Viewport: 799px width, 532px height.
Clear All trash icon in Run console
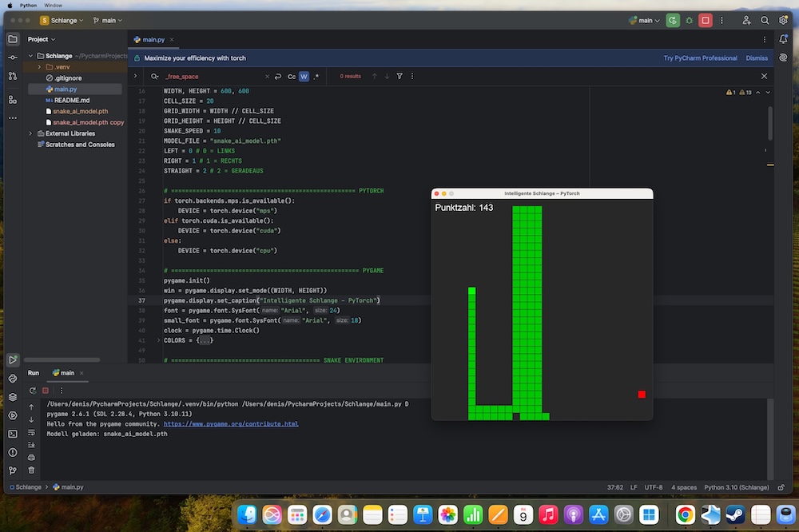[x=32, y=470]
